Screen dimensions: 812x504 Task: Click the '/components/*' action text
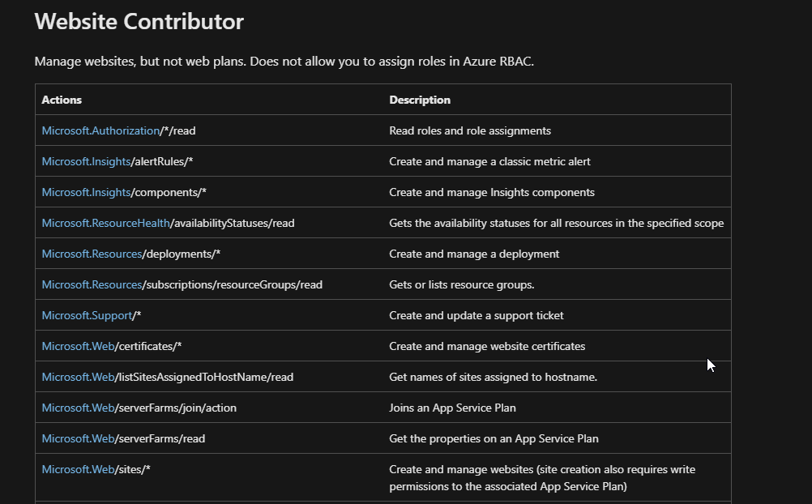pos(169,192)
